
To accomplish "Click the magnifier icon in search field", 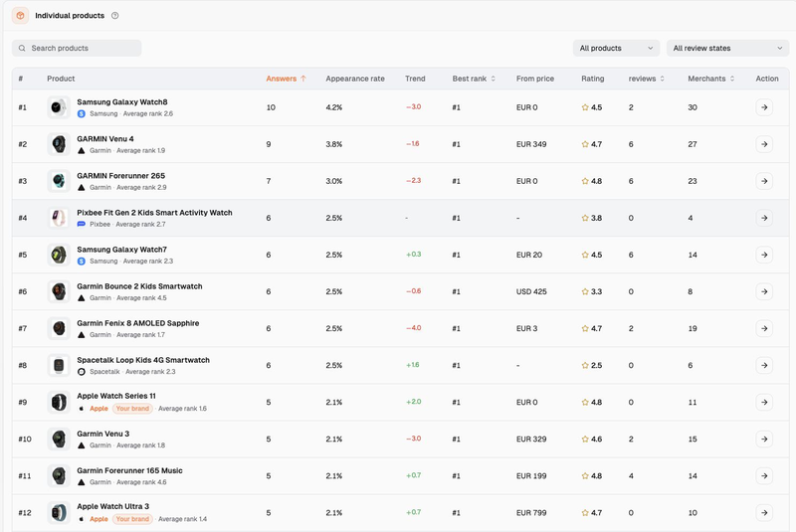I will tap(22, 48).
